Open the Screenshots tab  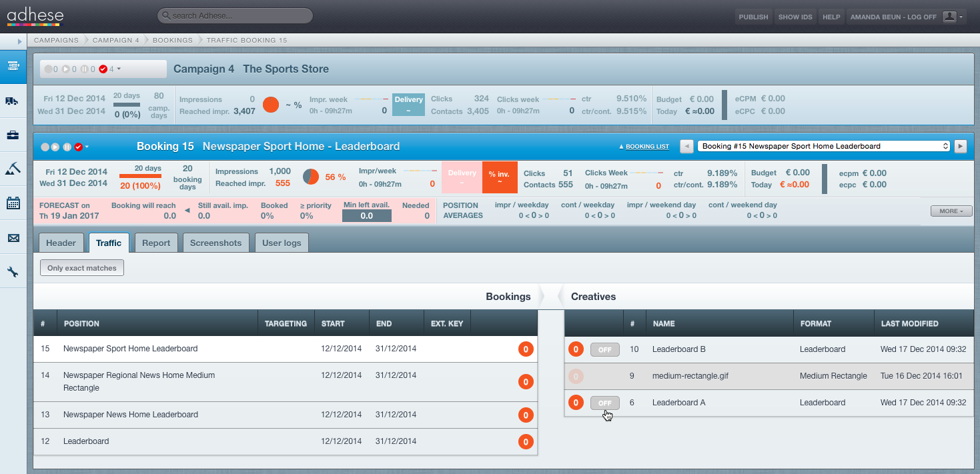[215, 243]
